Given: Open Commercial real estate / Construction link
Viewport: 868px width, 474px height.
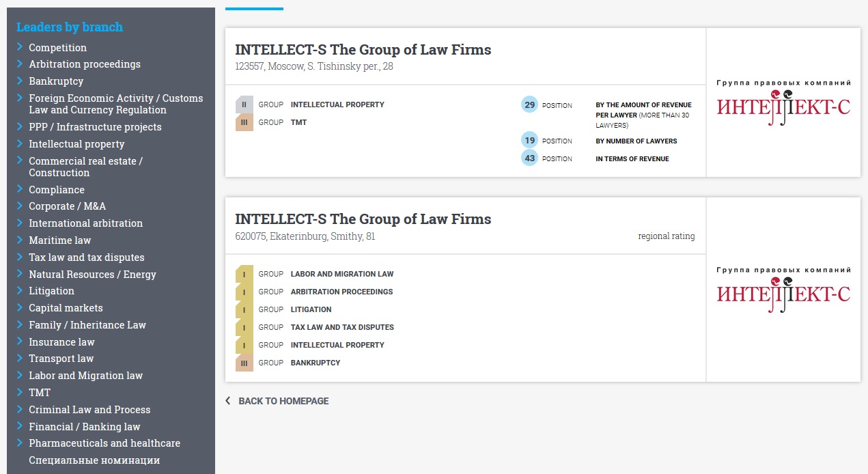Looking at the screenshot, I should tap(85, 167).
